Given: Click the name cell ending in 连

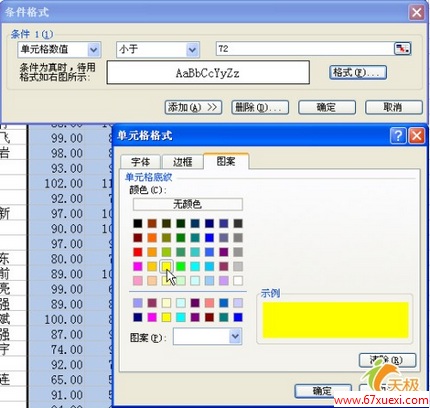Looking at the screenshot, I should (x=13, y=380).
